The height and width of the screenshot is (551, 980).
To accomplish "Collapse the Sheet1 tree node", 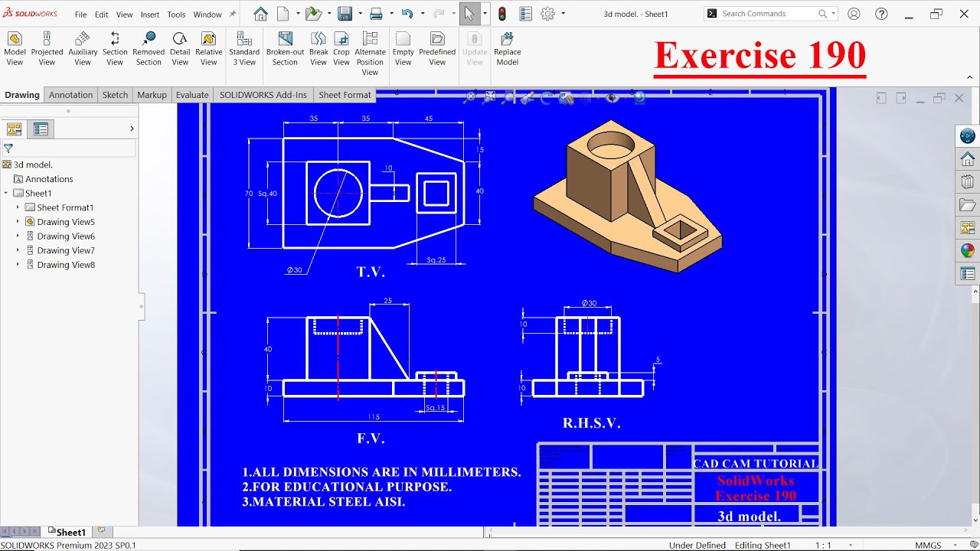I will tap(6, 194).
